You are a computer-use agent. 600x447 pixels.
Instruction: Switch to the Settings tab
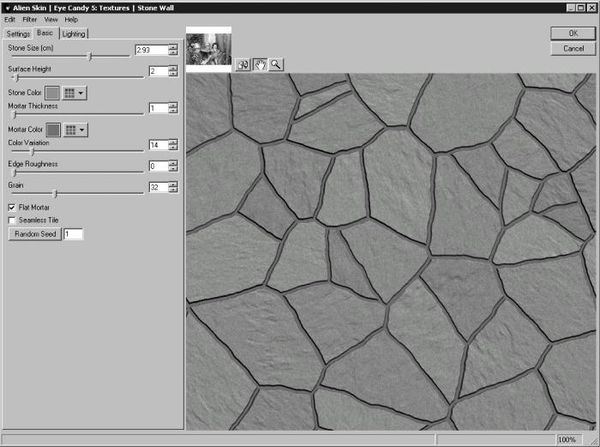(x=18, y=33)
